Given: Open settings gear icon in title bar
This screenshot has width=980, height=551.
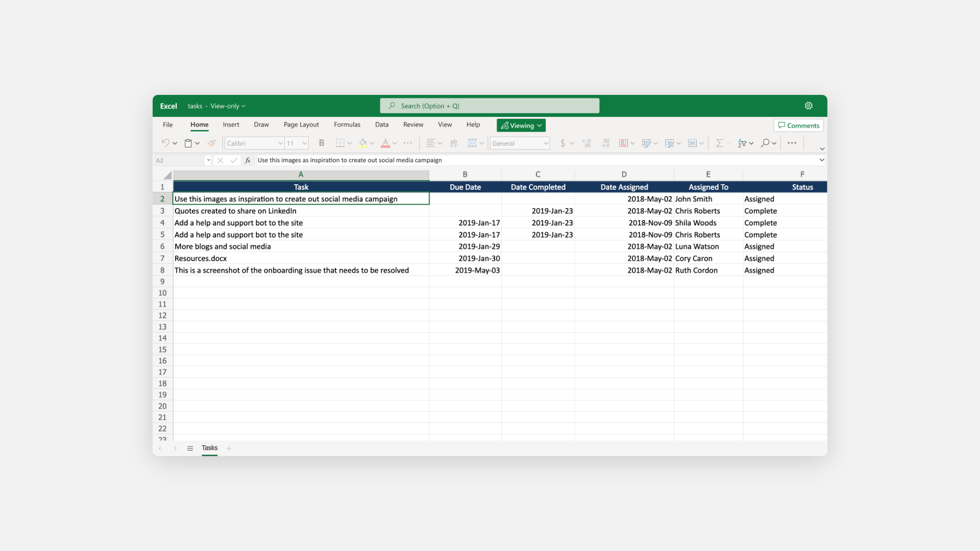Looking at the screenshot, I should pyautogui.click(x=808, y=106).
